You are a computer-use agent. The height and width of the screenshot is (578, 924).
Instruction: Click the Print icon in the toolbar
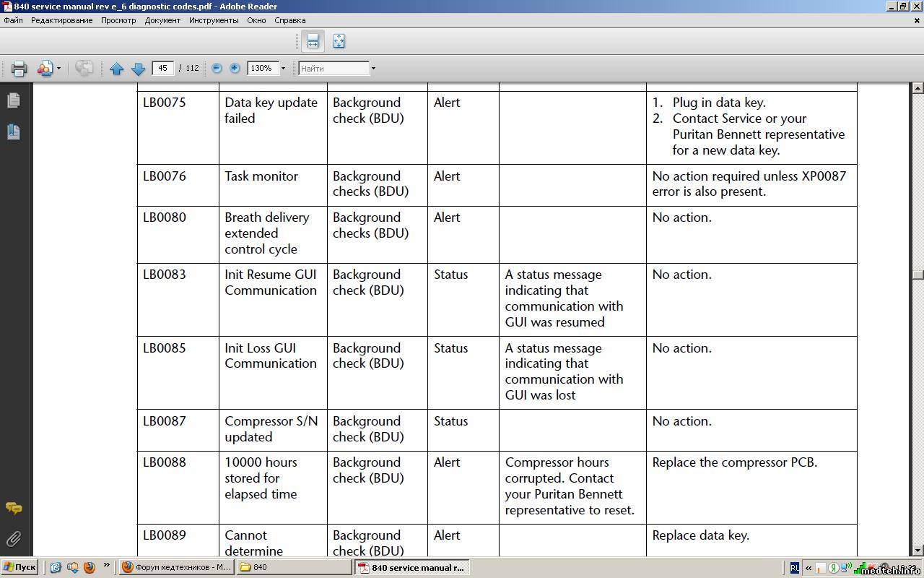pos(19,69)
